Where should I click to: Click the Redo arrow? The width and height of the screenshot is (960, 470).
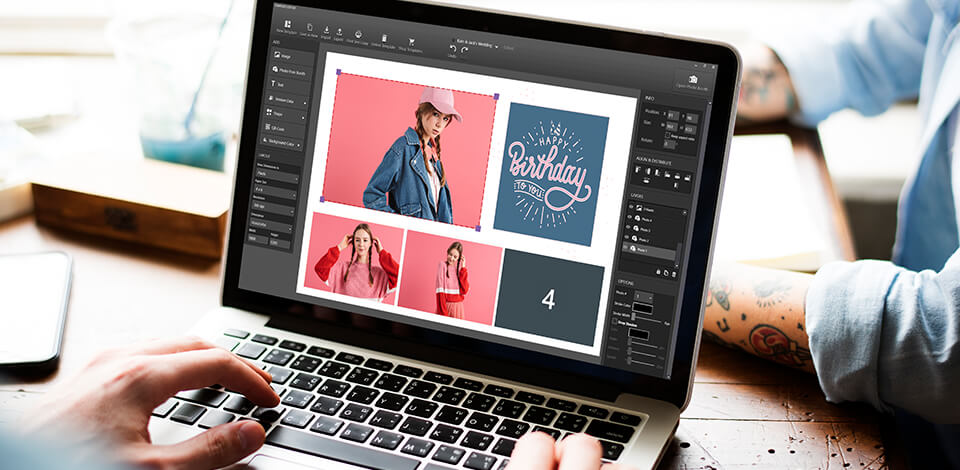(x=464, y=50)
